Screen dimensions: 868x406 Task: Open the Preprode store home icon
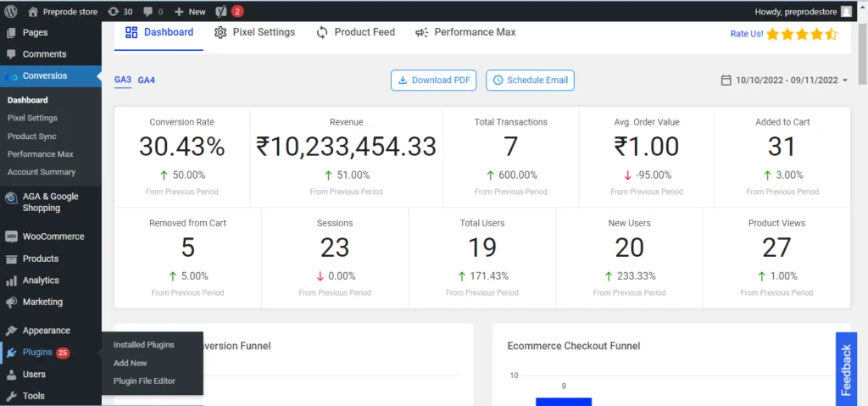coord(33,11)
